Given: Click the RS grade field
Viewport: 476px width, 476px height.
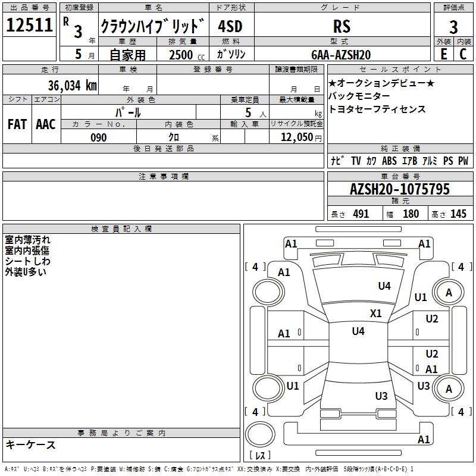Looking at the screenshot, I should (342, 26).
